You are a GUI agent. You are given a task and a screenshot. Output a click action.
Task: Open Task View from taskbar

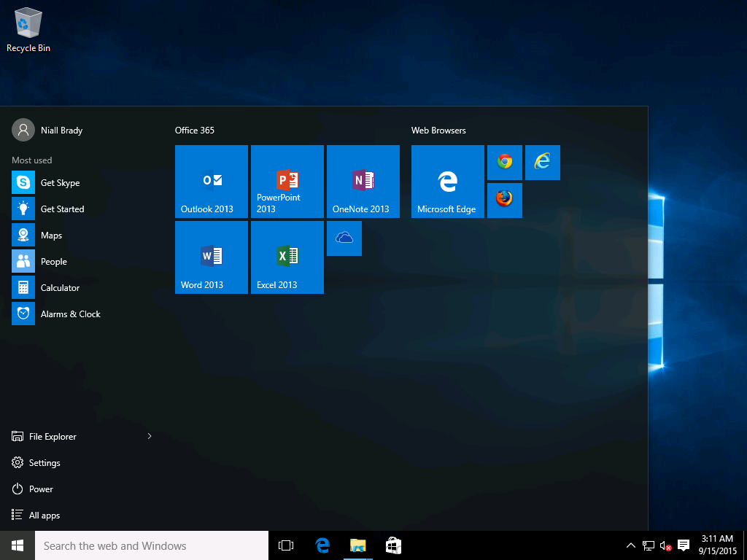286,545
